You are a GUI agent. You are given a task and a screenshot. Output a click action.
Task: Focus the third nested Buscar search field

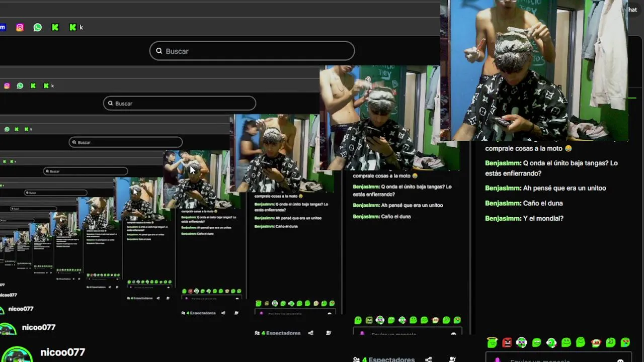[x=126, y=142]
